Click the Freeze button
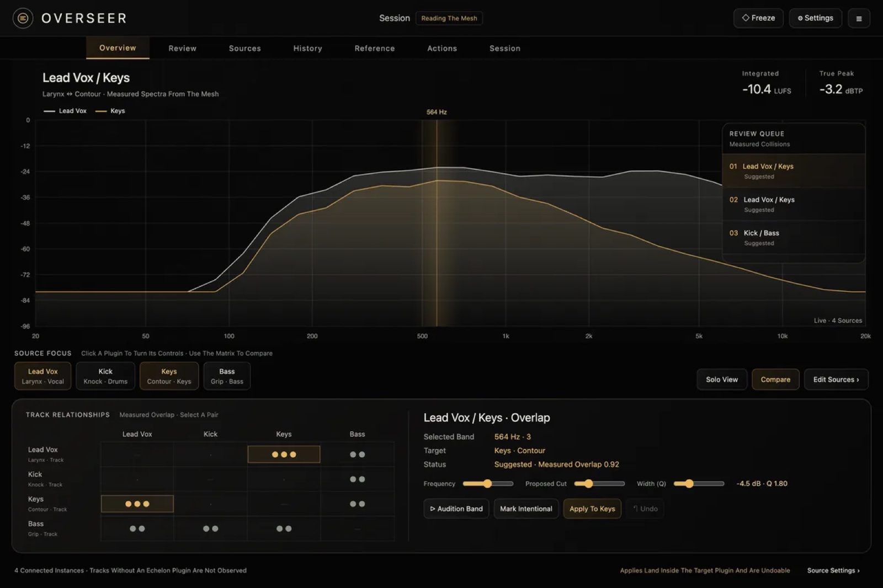Image resolution: width=883 pixels, height=588 pixels. [758, 18]
